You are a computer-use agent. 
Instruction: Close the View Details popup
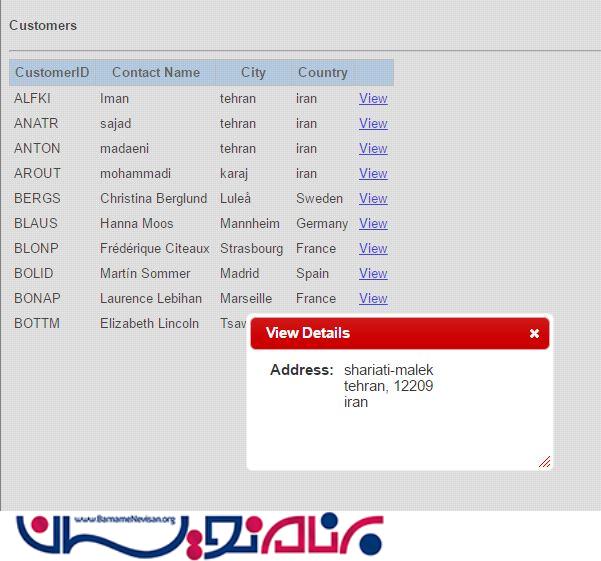coord(534,333)
